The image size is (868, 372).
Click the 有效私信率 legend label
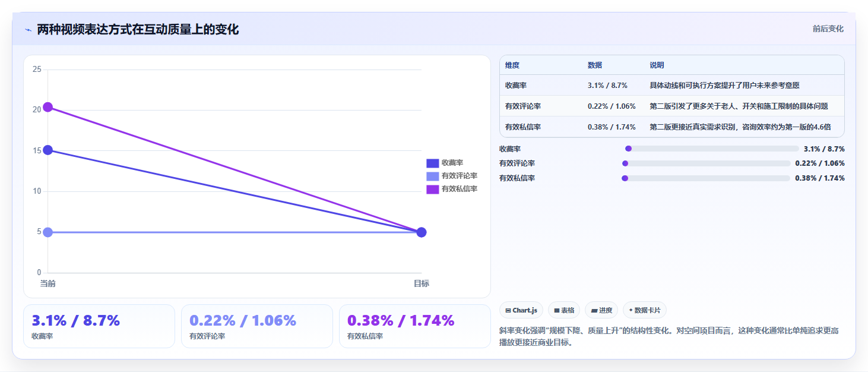click(460, 189)
